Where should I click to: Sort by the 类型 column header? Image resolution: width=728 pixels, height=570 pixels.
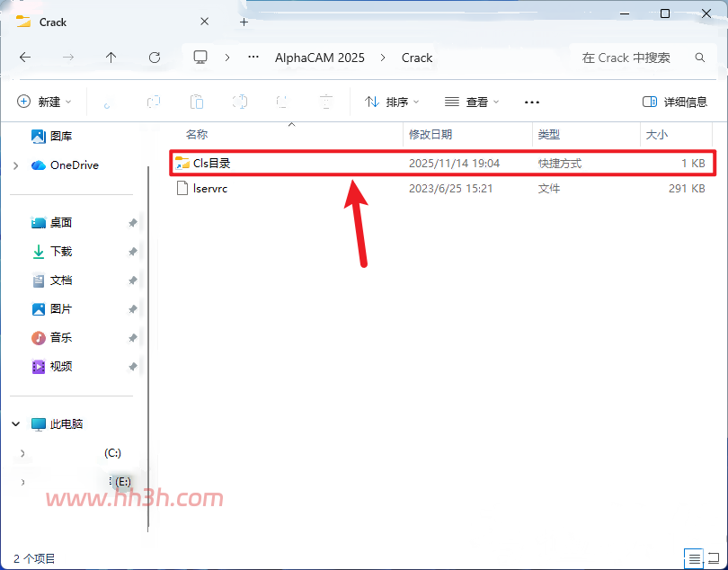(549, 135)
